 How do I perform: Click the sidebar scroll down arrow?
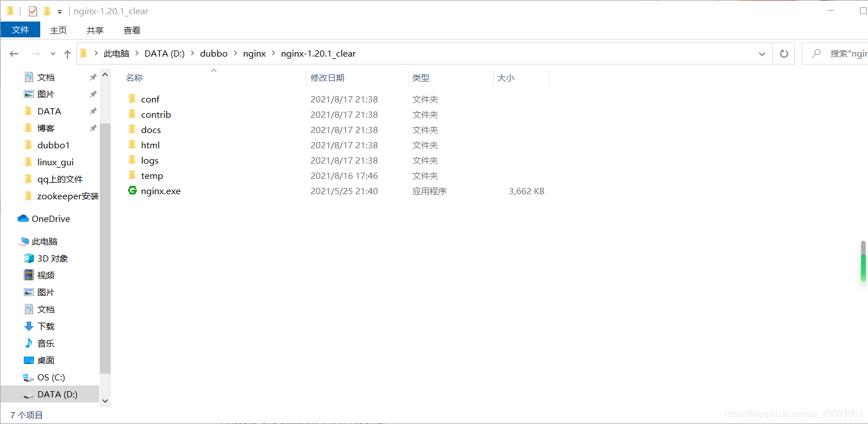105,400
